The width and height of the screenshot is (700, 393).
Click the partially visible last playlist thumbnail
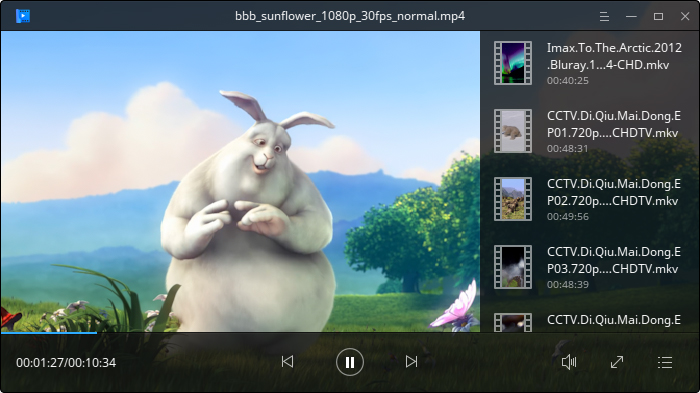pyautogui.click(x=513, y=322)
